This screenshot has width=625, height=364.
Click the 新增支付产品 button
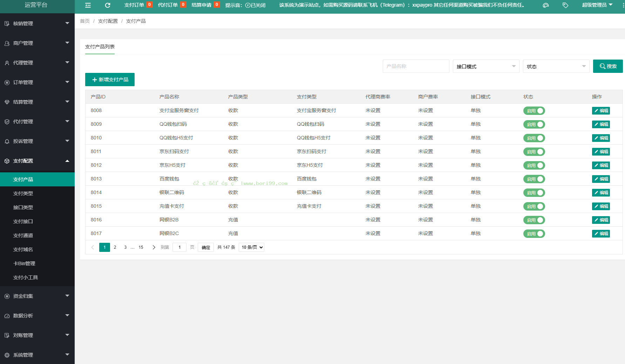click(110, 80)
